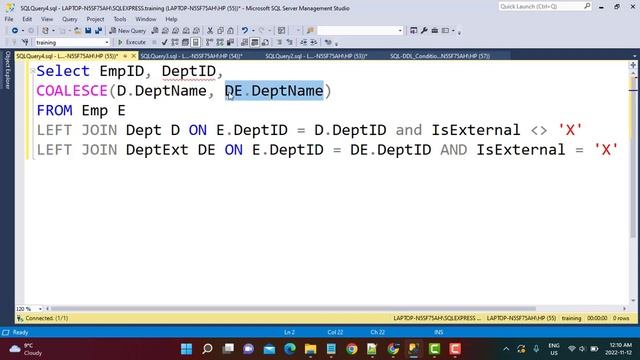Click the Open File folder icon

[x=77, y=31]
